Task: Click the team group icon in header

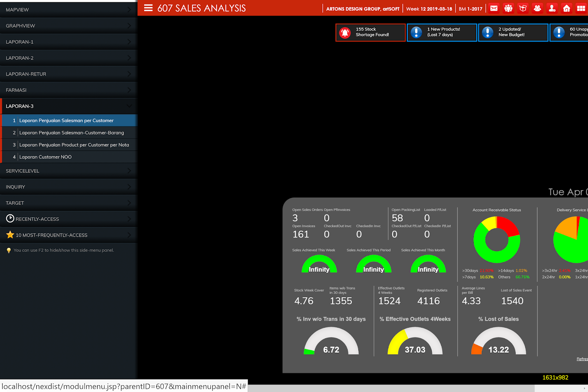Action: click(x=508, y=8)
